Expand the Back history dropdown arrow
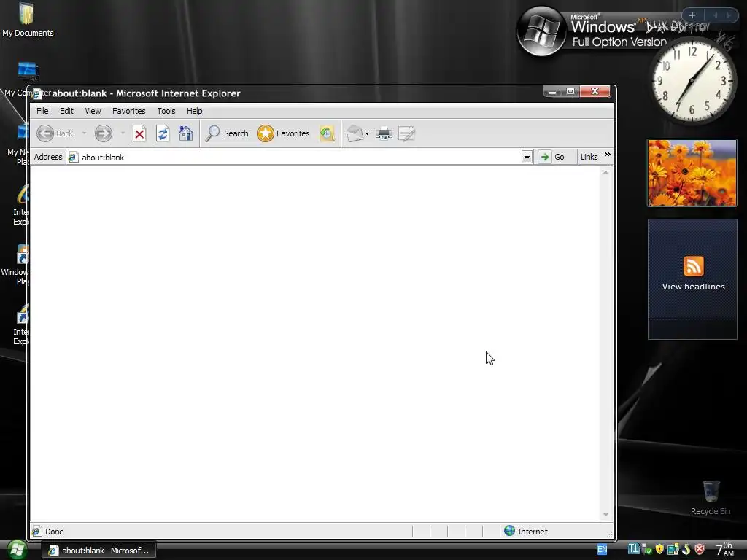747x560 pixels. (x=85, y=133)
